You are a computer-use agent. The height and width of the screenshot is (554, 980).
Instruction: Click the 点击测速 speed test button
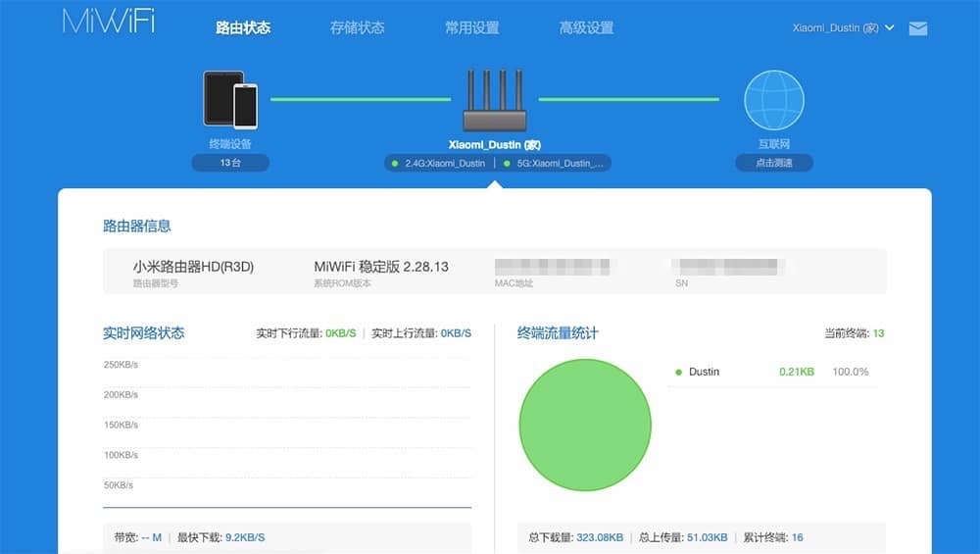[x=774, y=163]
